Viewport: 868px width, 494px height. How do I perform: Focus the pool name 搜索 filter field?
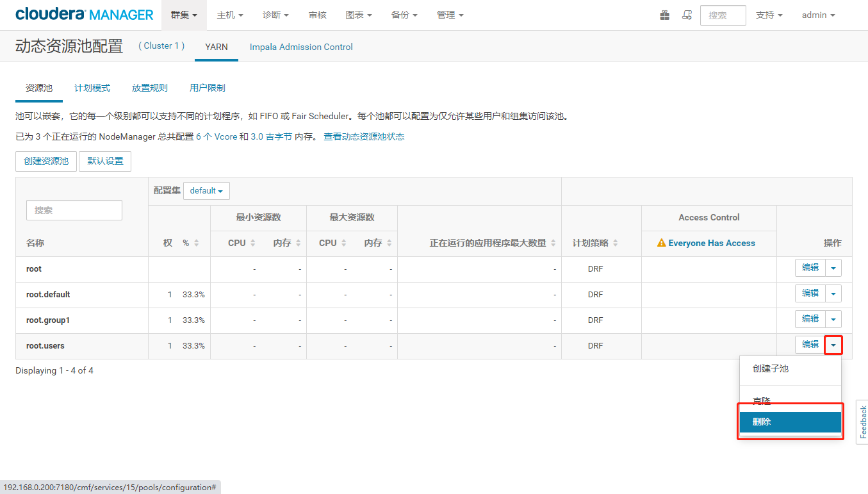(x=74, y=210)
